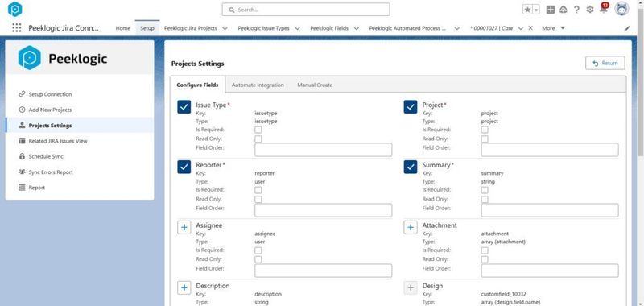Check Is Required for Reporter
644x306 pixels.
pyautogui.click(x=258, y=190)
